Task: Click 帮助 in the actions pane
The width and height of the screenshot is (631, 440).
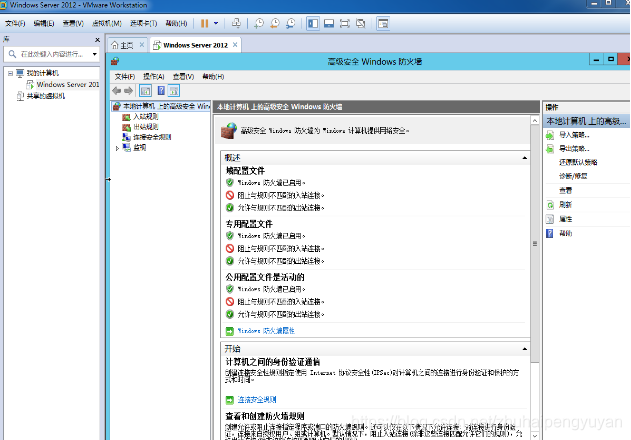Action: (x=565, y=233)
